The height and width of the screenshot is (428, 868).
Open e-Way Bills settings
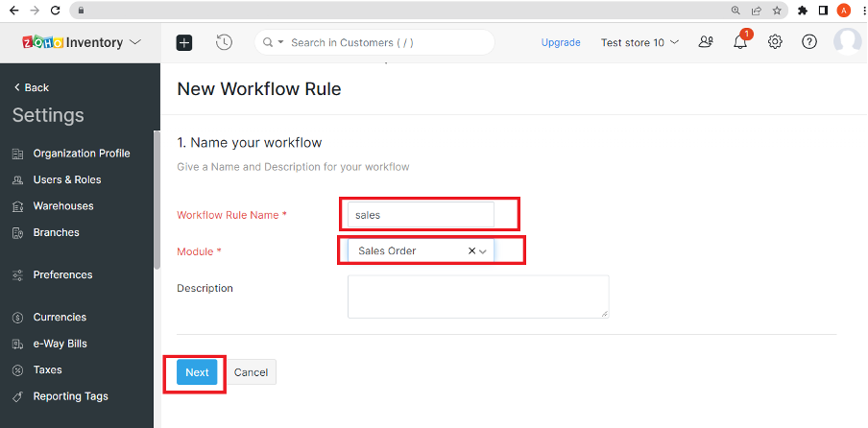click(60, 344)
